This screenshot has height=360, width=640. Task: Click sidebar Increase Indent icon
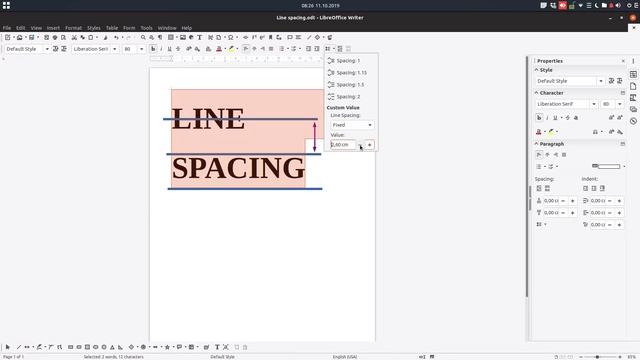click(x=585, y=188)
